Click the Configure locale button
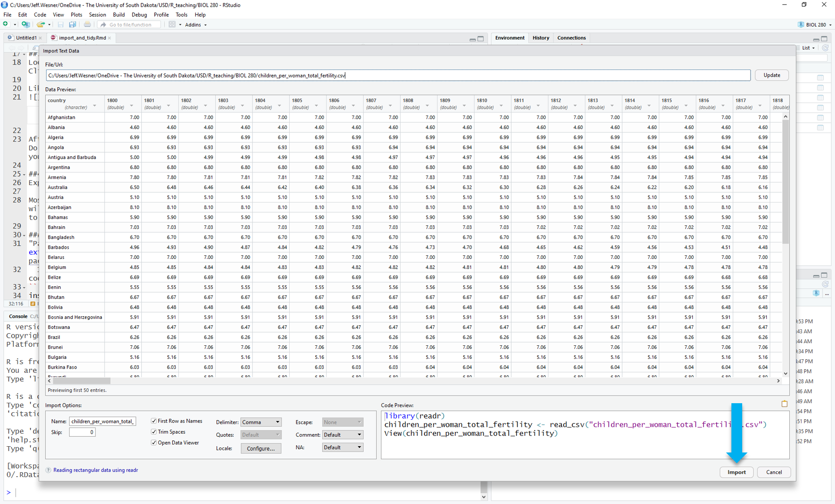 261,448
